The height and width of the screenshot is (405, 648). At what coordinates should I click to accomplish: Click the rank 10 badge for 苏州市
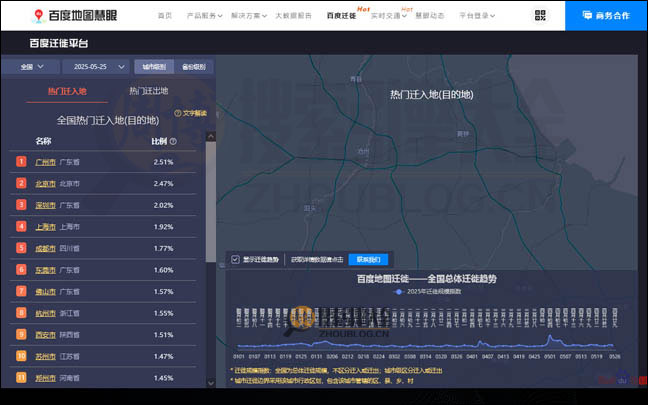click(21, 356)
